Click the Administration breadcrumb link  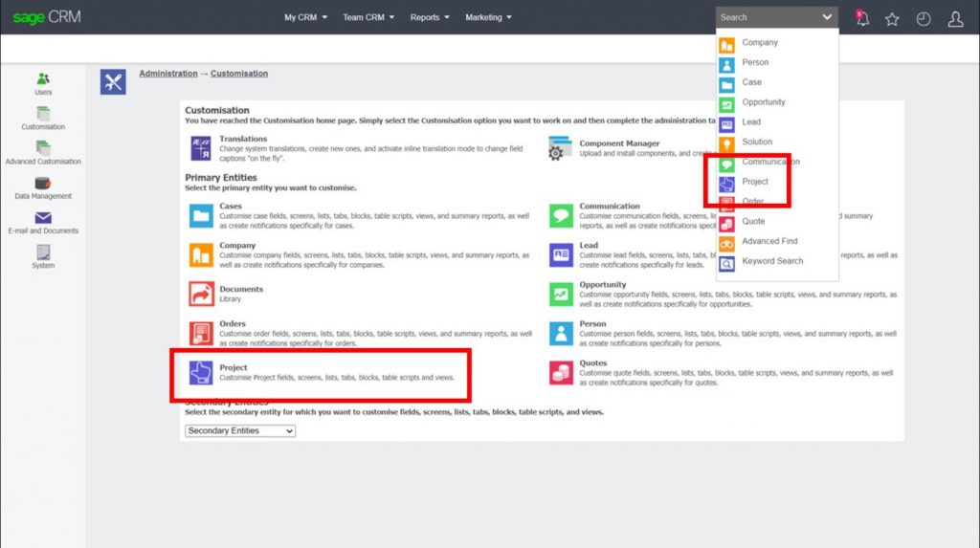coord(168,73)
